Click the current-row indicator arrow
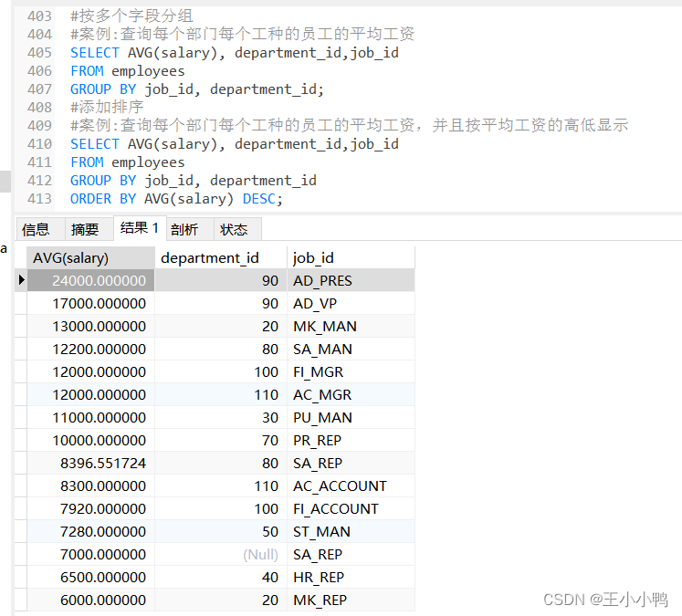This screenshot has width=682, height=616. click(21, 279)
